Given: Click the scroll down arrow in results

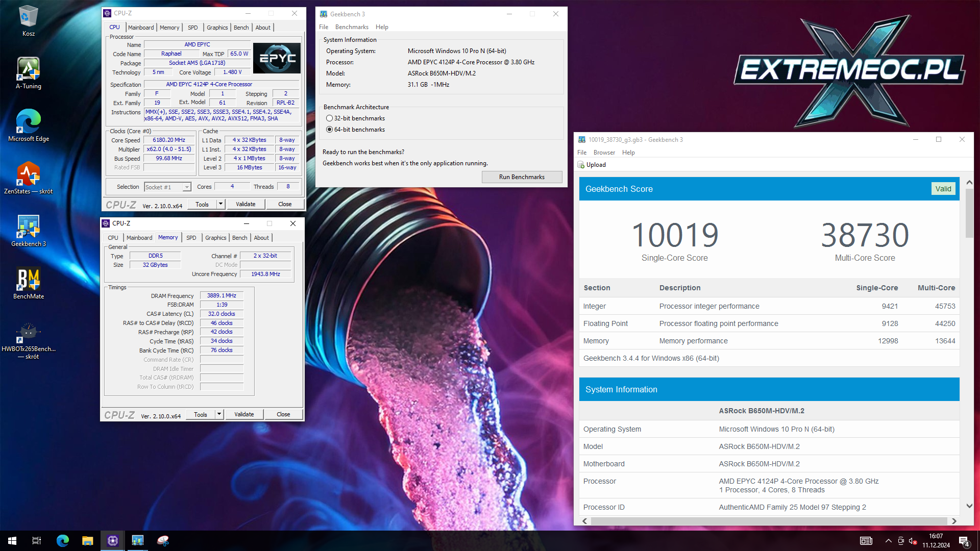Looking at the screenshot, I should coord(969,506).
